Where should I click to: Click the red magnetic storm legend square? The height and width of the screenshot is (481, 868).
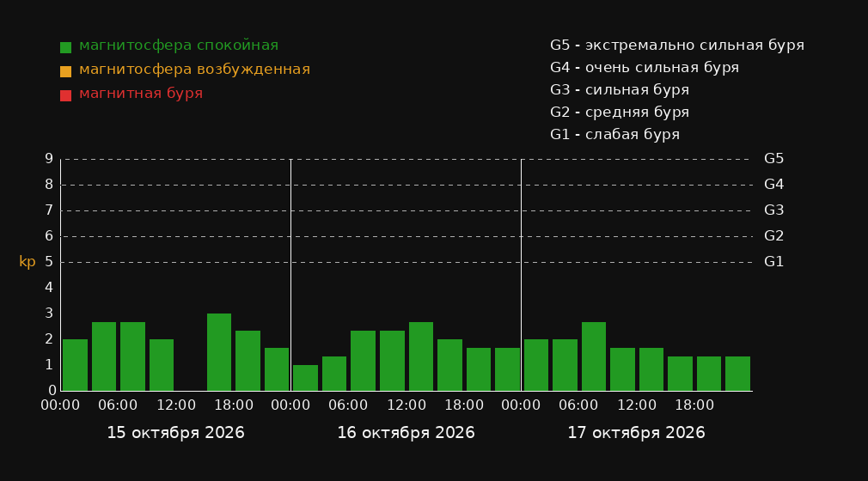pos(65,95)
